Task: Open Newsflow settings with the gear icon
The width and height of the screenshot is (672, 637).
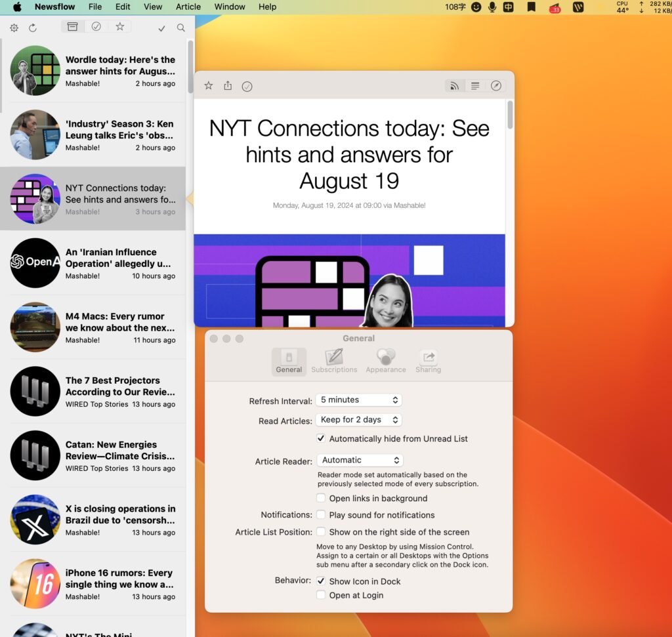Action: 13,27
